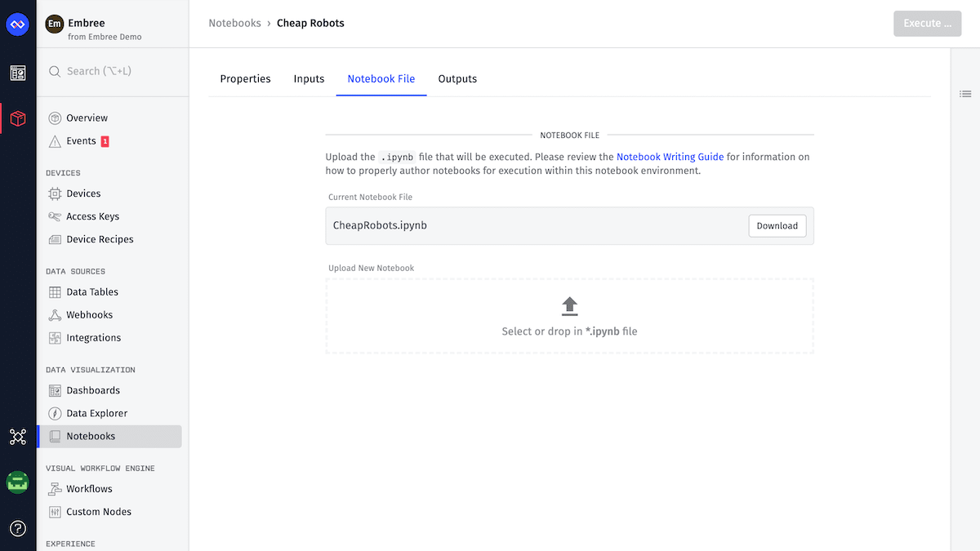
Task: Switch to the Properties tab
Action: (x=245, y=78)
